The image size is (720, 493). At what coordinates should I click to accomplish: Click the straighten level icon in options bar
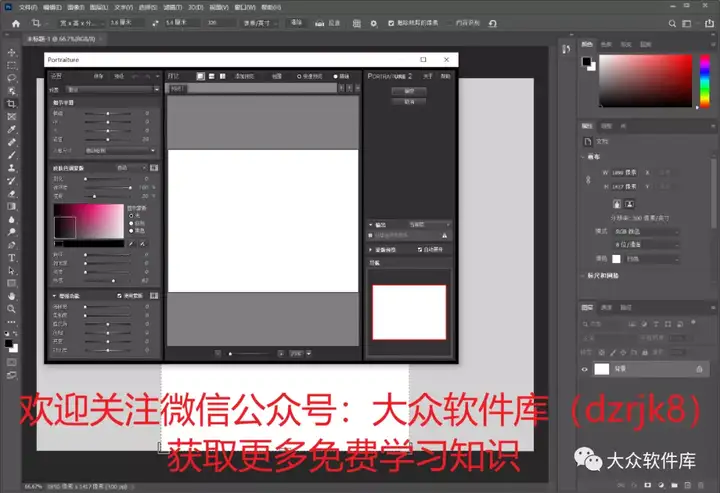point(320,23)
